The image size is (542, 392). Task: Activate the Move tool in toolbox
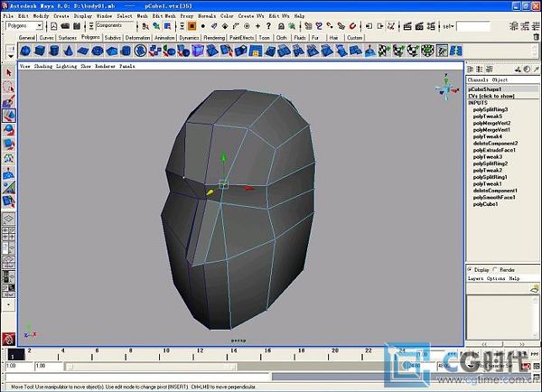pyautogui.click(x=9, y=116)
